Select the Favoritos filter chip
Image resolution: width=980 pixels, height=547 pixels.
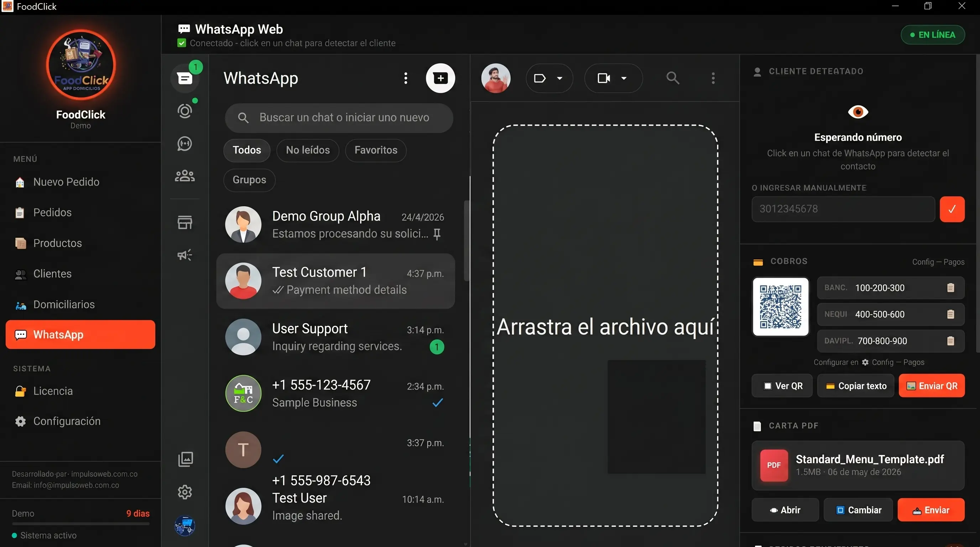pos(376,150)
